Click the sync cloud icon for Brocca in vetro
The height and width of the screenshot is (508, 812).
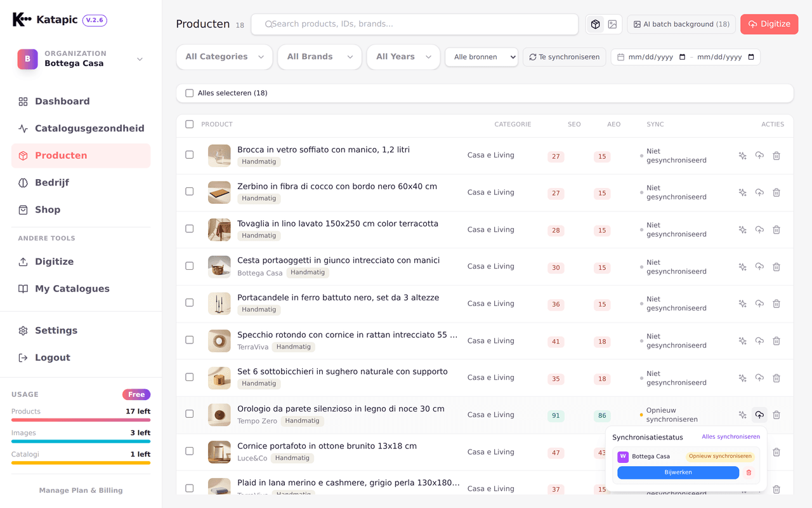(x=759, y=156)
